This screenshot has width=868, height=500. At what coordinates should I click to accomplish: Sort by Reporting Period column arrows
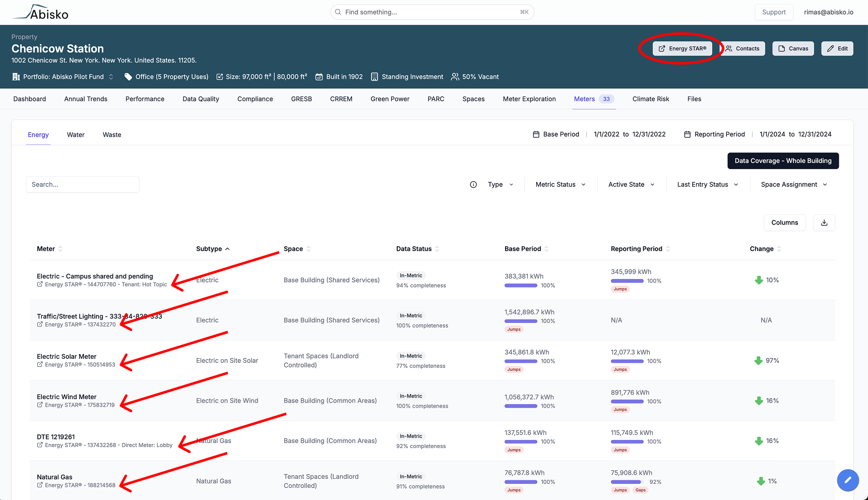pos(668,249)
